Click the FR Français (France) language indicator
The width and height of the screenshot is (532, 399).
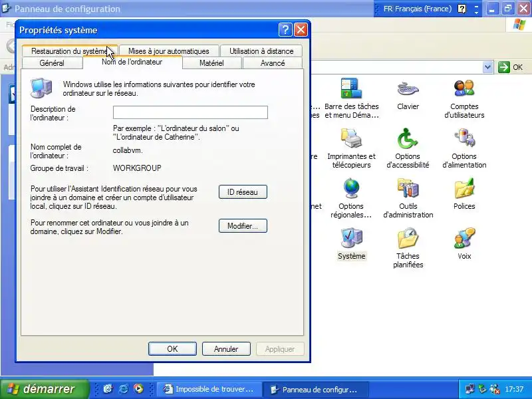(418, 9)
